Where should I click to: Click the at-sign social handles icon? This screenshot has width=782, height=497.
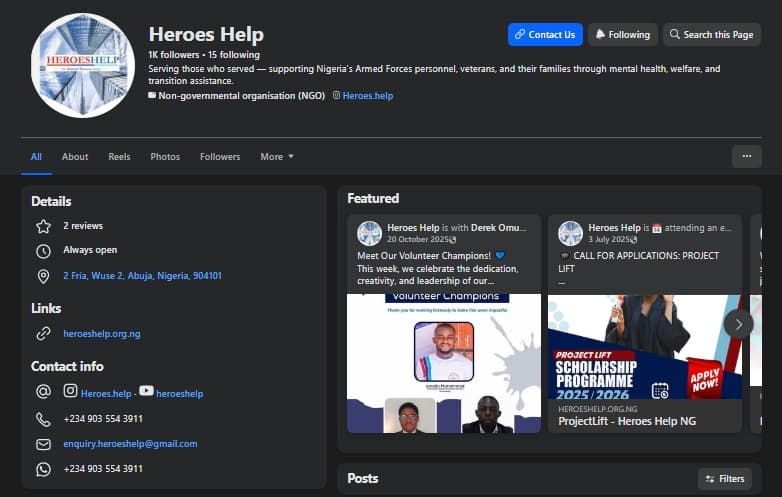tap(43, 392)
